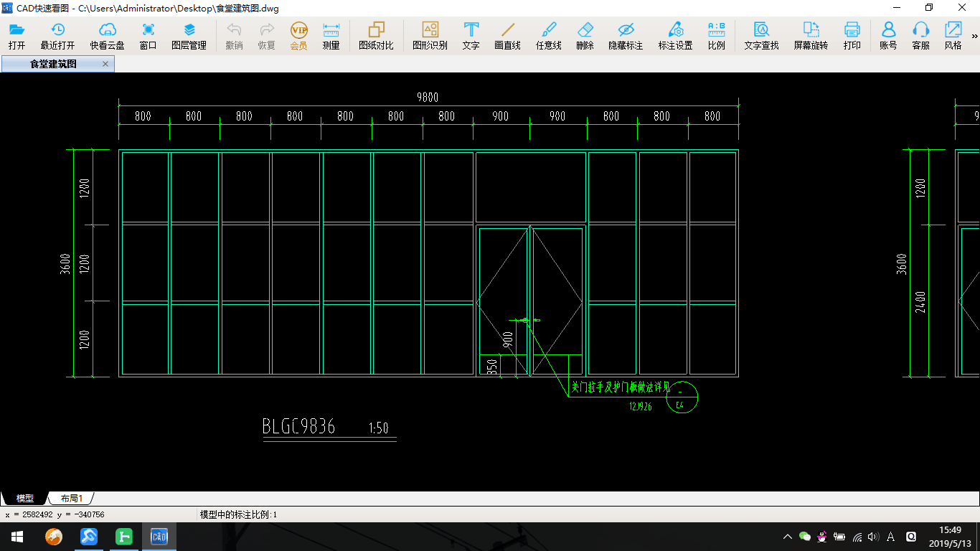Viewport: 980px width, 551px height.
Task: Open the volume tray icon
Action: pos(873,537)
